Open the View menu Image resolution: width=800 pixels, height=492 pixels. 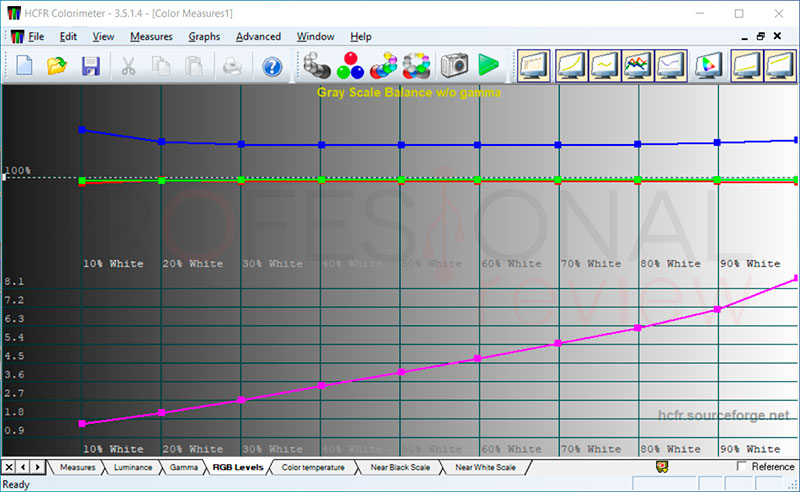click(x=103, y=37)
